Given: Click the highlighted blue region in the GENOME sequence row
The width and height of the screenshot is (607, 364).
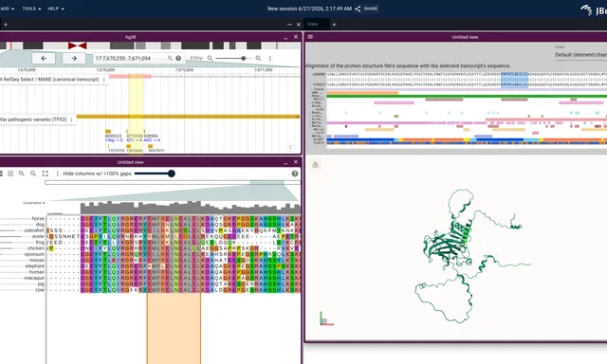Looking at the screenshot, I should [x=514, y=74].
